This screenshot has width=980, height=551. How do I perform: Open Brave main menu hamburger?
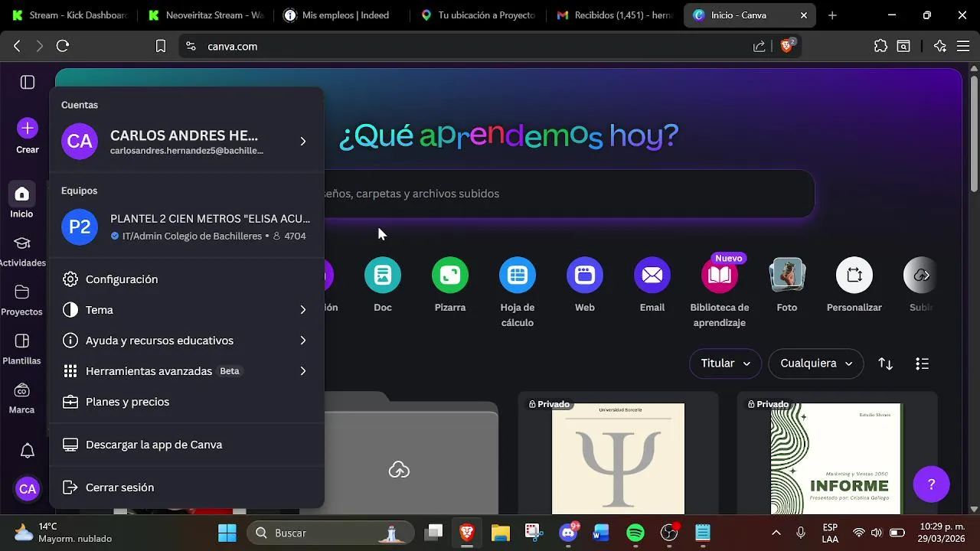pyautogui.click(x=963, y=46)
